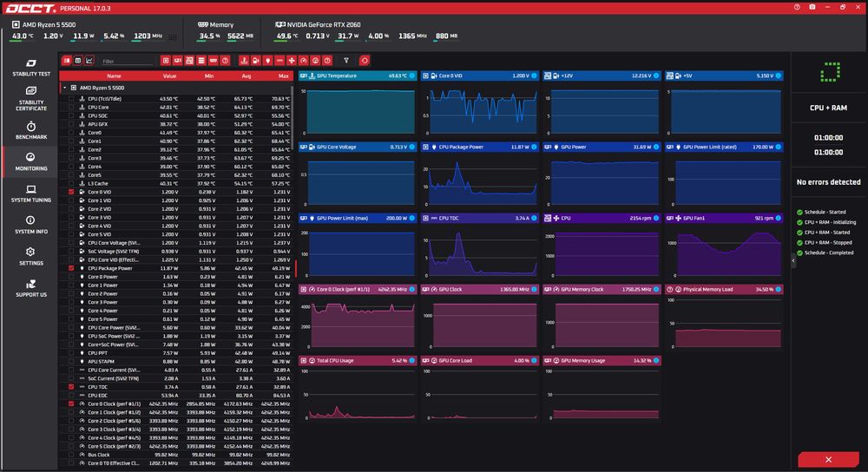Go to the Benchmark section
This screenshot has height=472, width=868.
(31, 131)
